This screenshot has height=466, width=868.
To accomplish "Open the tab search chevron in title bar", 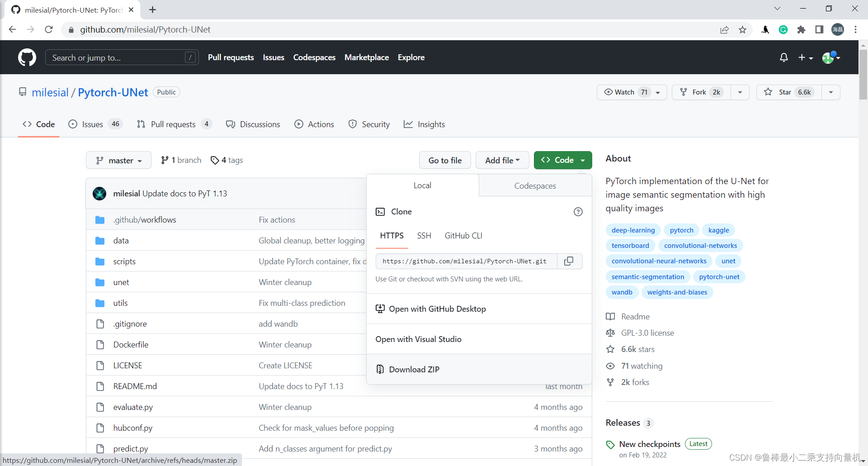I will pos(777,9).
